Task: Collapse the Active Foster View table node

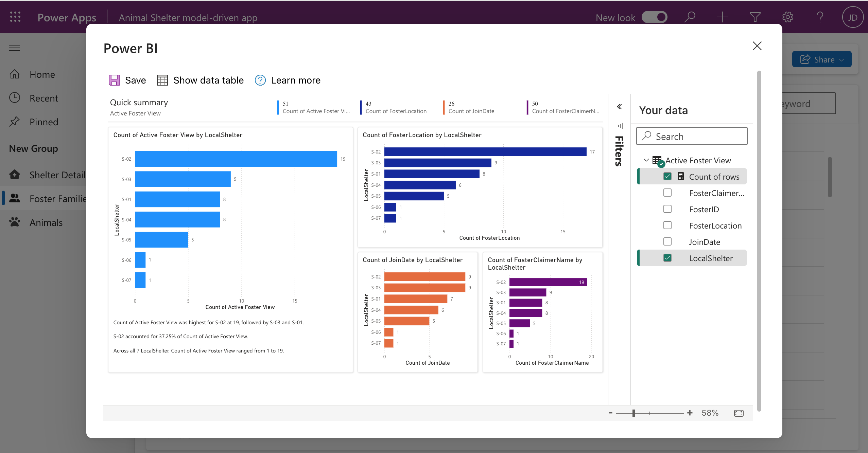Action: [x=646, y=160]
